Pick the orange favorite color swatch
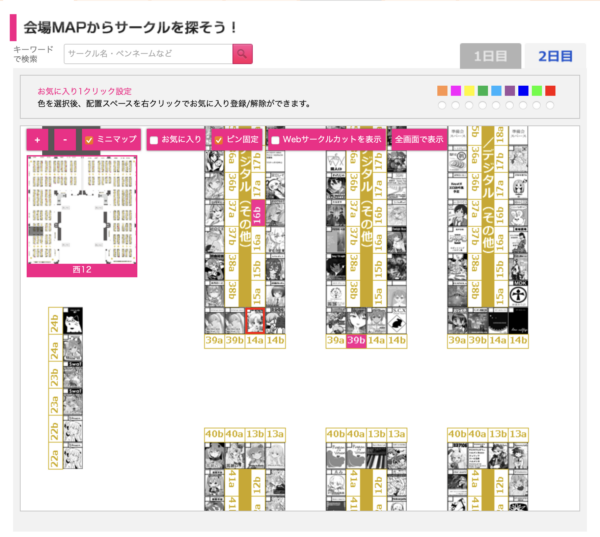This screenshot has height=537, width=600. (442, 91)
